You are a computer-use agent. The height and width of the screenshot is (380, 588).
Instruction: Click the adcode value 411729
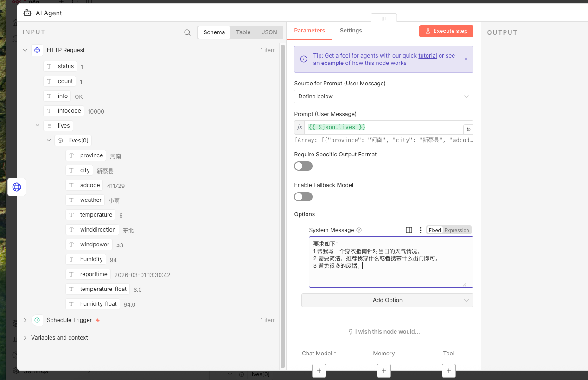coord(116,186)
